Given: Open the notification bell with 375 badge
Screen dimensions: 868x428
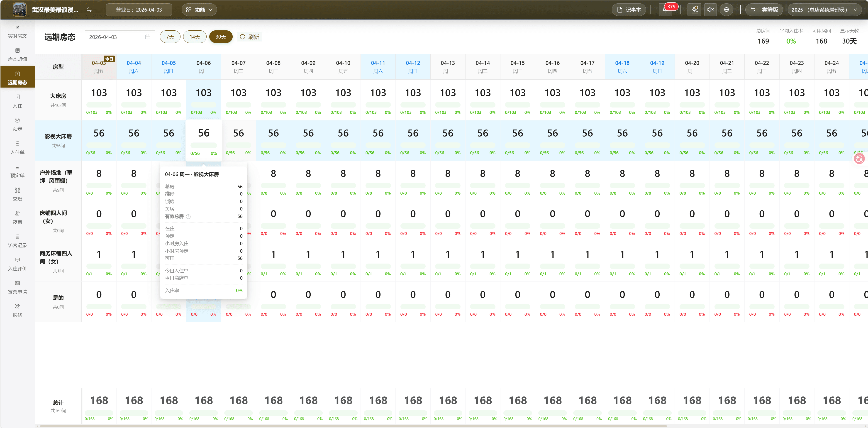Looking at the screenshot, I should click(665, 10).
